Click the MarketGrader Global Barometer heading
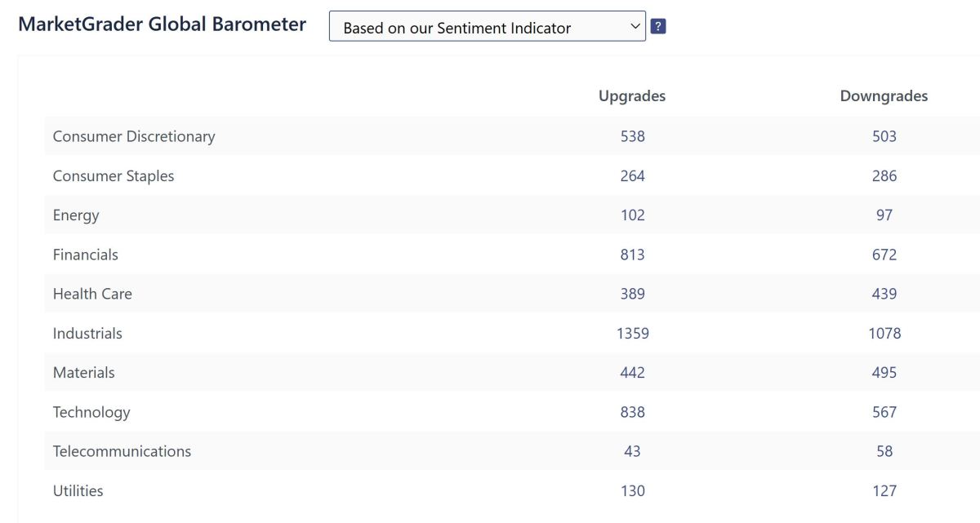Image resolution: width=980 pixels, height=523 pixels. click(162, 24)
